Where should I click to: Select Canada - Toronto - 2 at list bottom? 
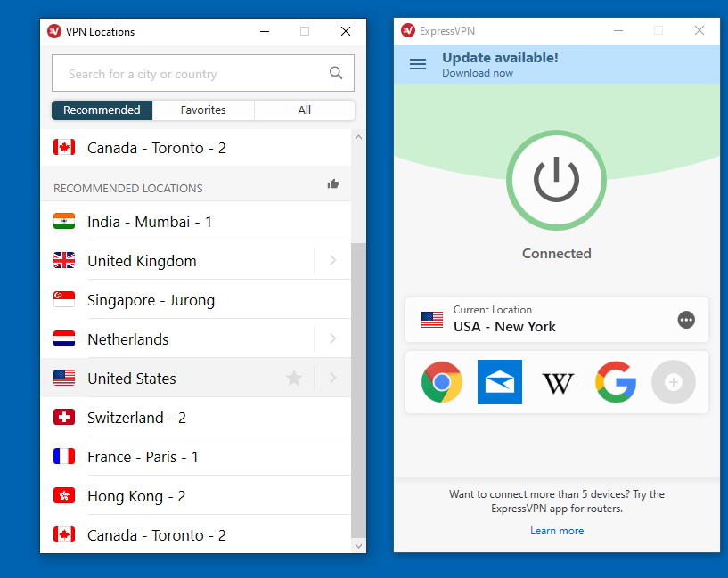coord(195,534)
